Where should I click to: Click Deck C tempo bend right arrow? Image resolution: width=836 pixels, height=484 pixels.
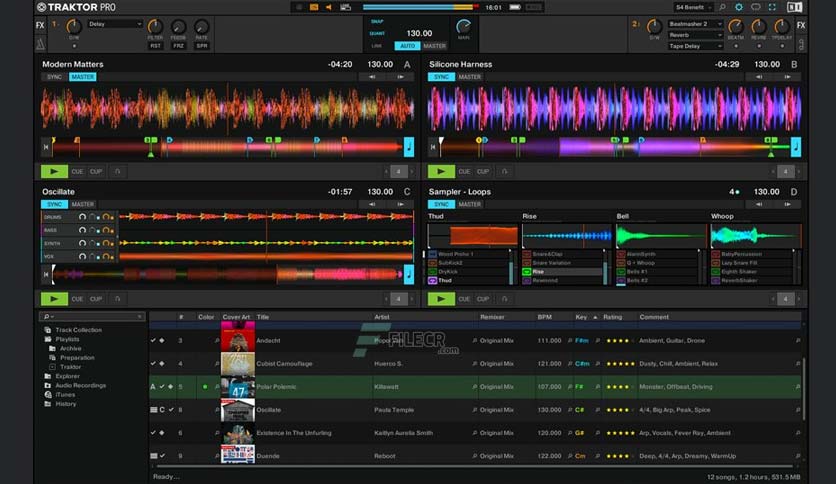(x=400, y=204)
